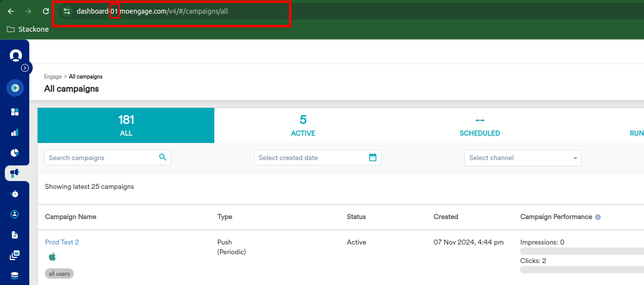Click the browser back arrow
This screenshot has height=285, width=644.
click(x=11, y=11)
